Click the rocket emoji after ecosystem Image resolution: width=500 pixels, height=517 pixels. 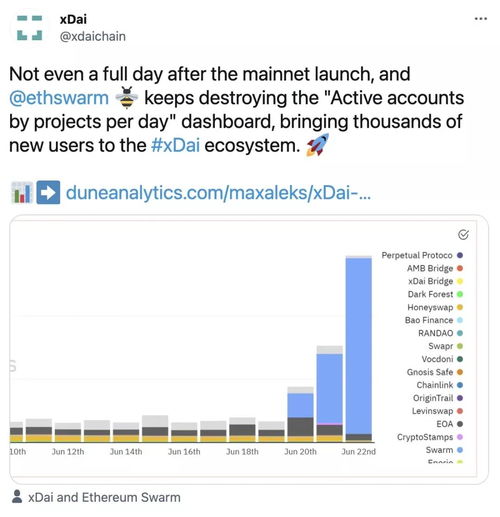click(317, 145)
